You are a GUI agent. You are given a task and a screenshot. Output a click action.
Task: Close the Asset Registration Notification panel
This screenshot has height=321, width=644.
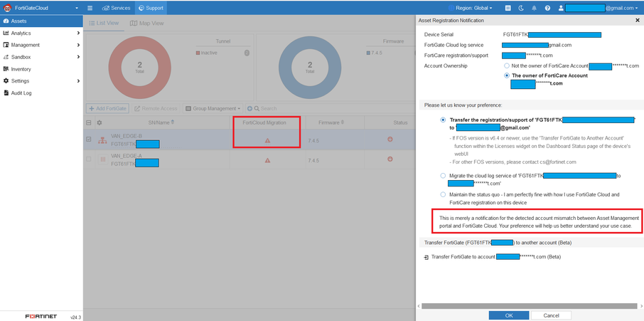click(637, 21)
